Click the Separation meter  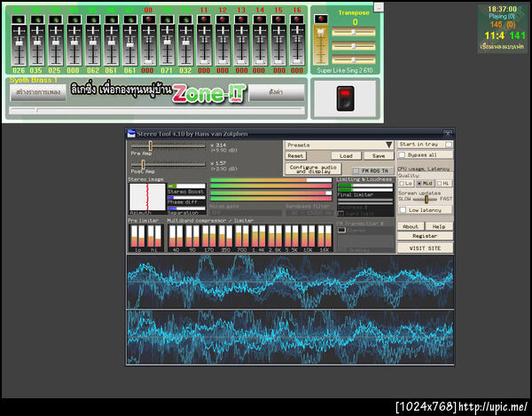pyautogui.click(x=186, y=208)
